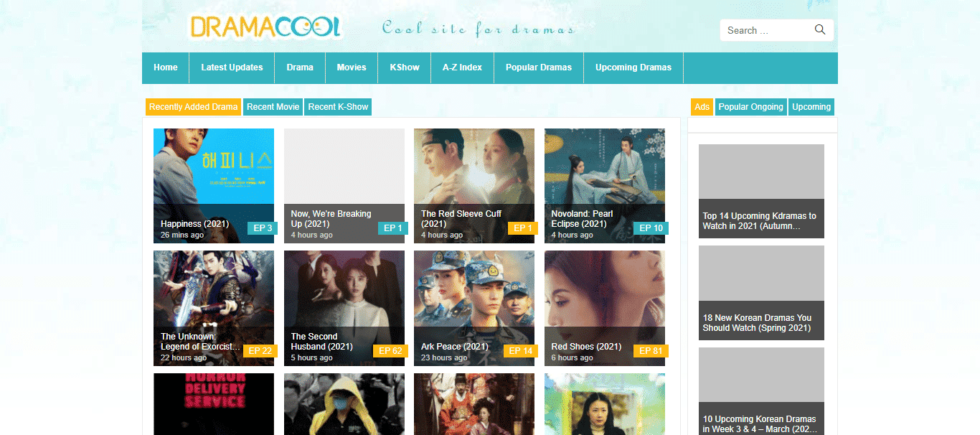Viewport: 980px width, 435px height.
Task: Click '5 hours ago' timestamp on Second Husband
Action: point(311,357)
